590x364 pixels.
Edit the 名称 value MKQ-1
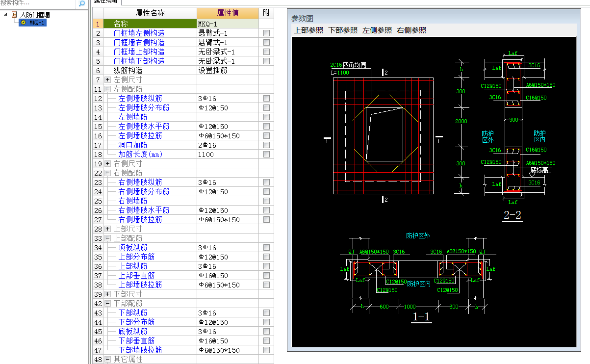(x=228, y=24)
